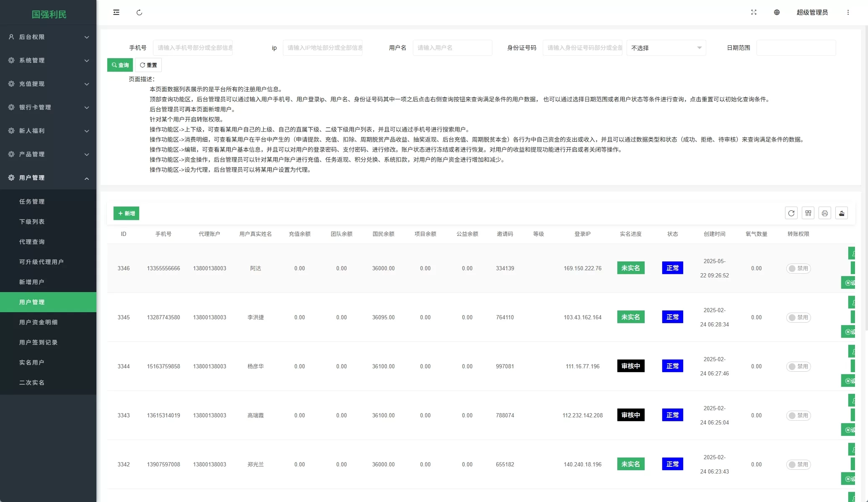Enable the 禁用 toggle for user 杨彦华
This screenshot has height=502, width=868.
point(798,366)
